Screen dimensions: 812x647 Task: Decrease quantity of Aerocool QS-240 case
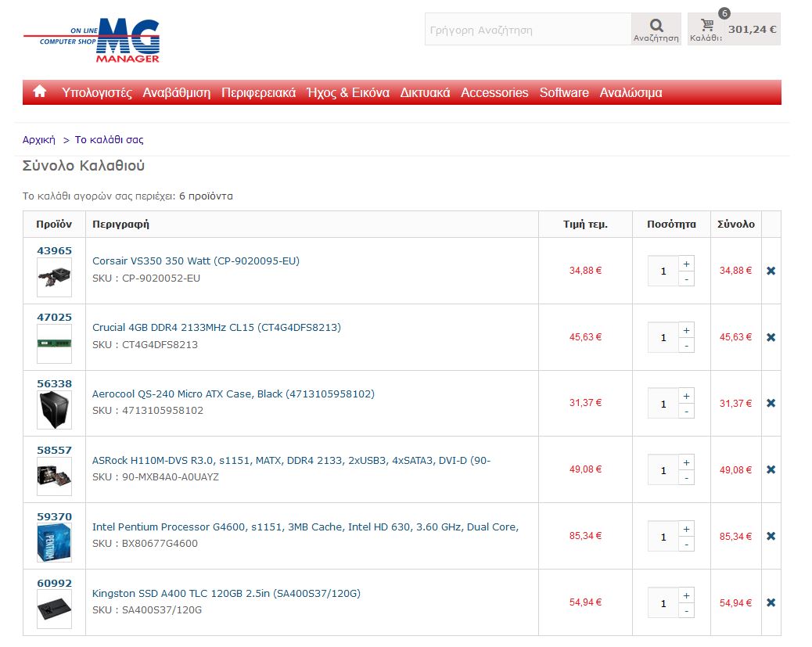pyautogui.click(x=686, y=412)
